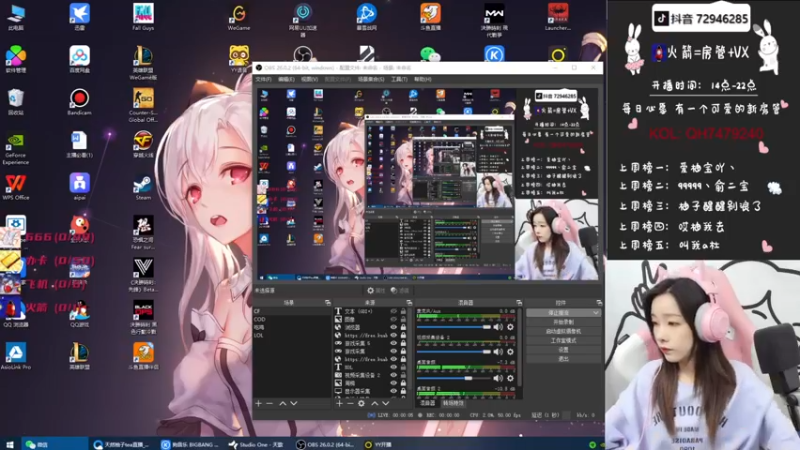Toggle visibility of the LOL text source
The height and width of the screenshot is (450, 800).
pos(393,367)
